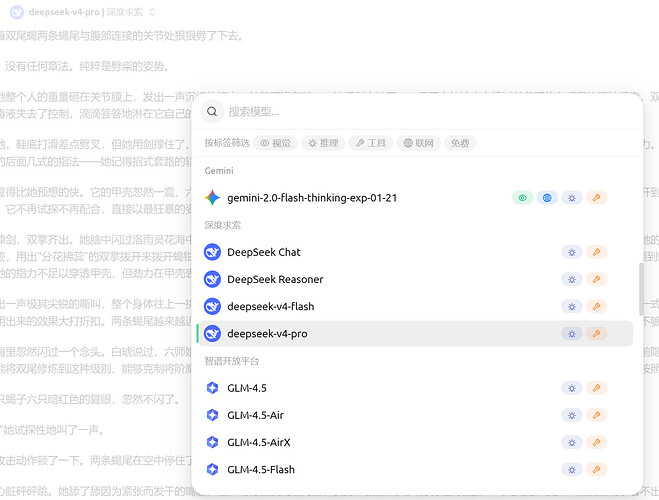Click tool badge on GLM-4.5-AirX row
659x500 pixels.
tap(596, 442)
